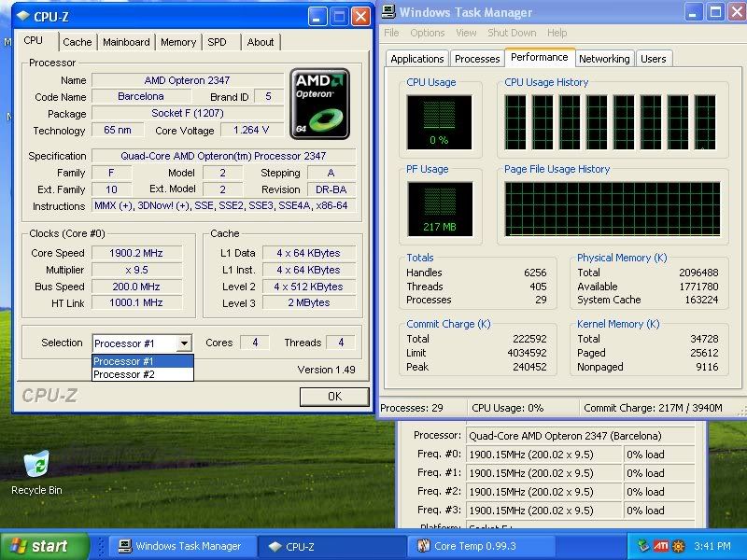Click the Core Temp processor name field

(x=580, y=436)
